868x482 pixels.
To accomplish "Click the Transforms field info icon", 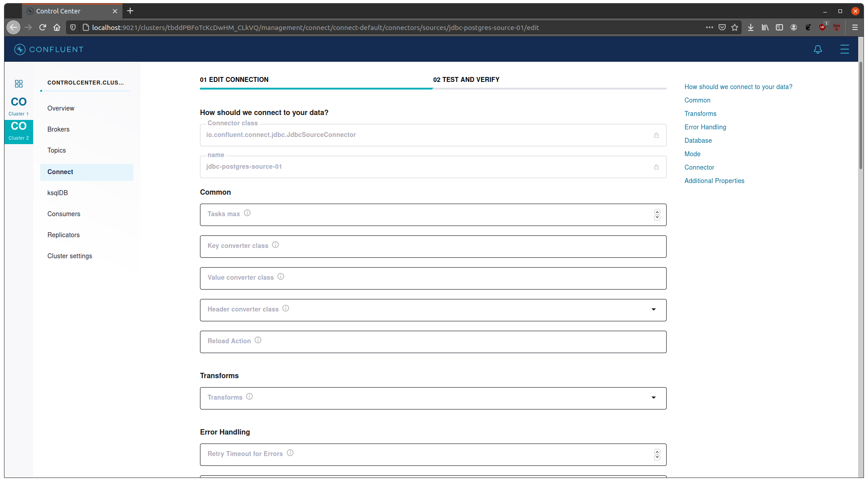I will click(250, 397).
